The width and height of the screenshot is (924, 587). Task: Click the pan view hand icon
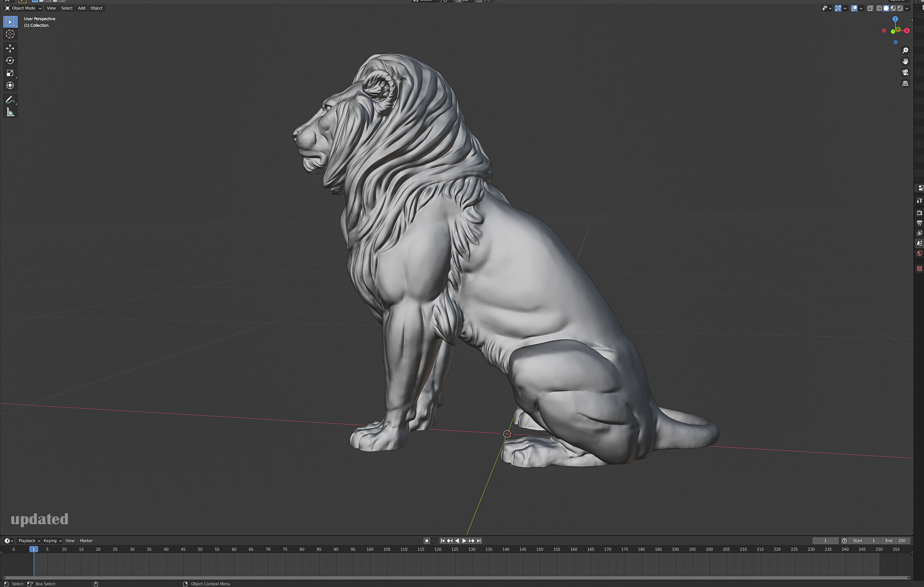905,62
